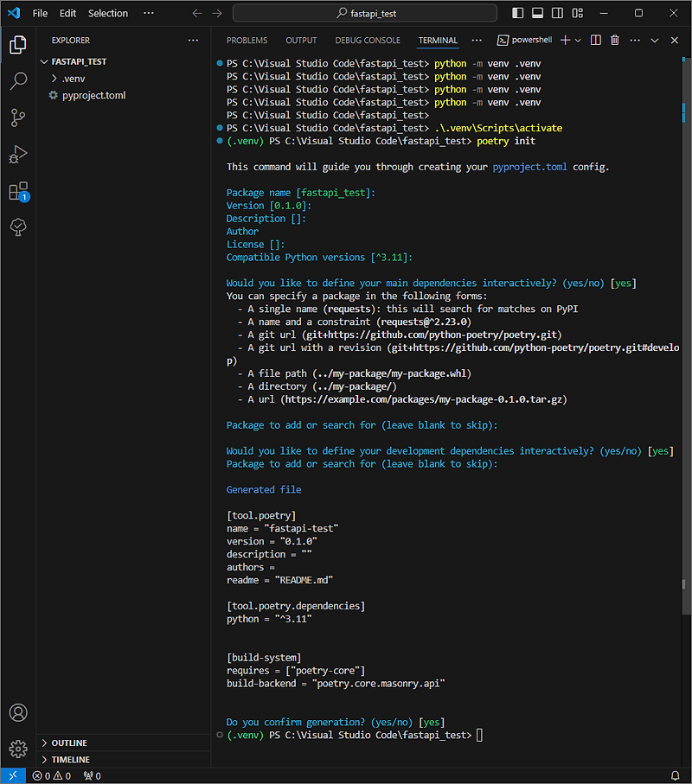The height and width of the screenshot is (784, 692).
Task: Open the Extensions view with update badge
Action: coord(18,191)
